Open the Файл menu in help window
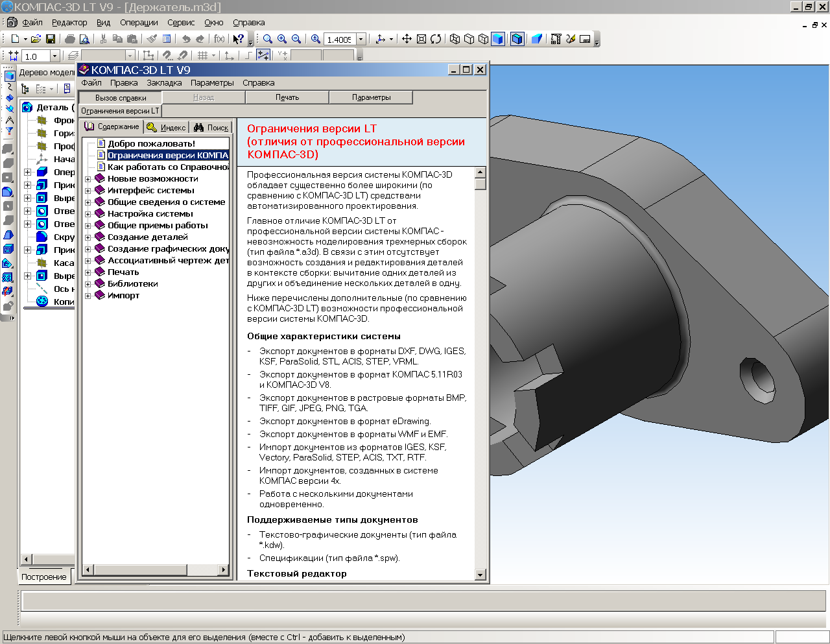Image resolution: width=830 pixels, height=644 pixels. click(91, 83)
